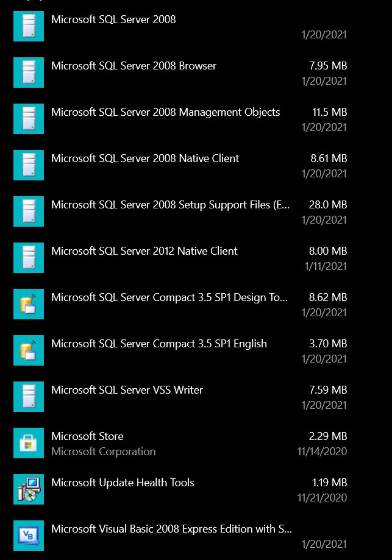The height and width of the screenshot is (560, 392).
Task: Click the SQL Server 2008 Setup Support Files icon
Action: point(29,211)
